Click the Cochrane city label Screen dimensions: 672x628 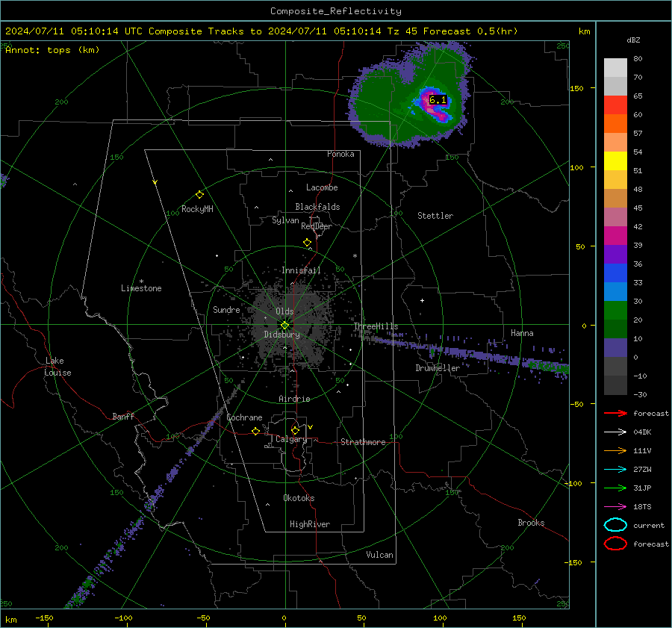(244, 417)
